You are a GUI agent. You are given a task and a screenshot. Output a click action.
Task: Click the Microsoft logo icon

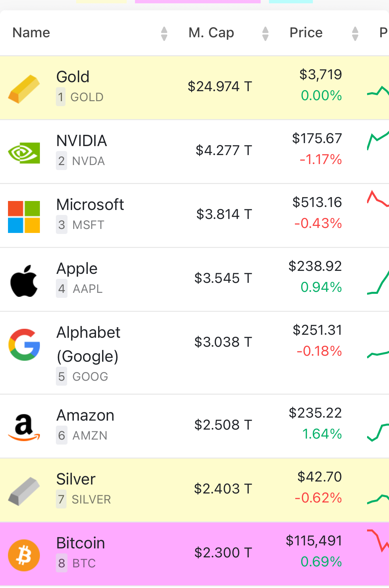(24, 217)
